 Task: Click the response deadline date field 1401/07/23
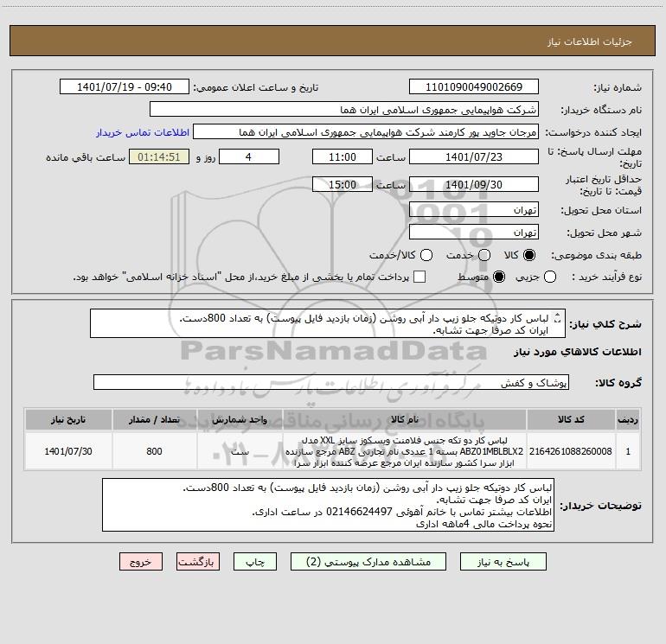click(x=474, y=156)
